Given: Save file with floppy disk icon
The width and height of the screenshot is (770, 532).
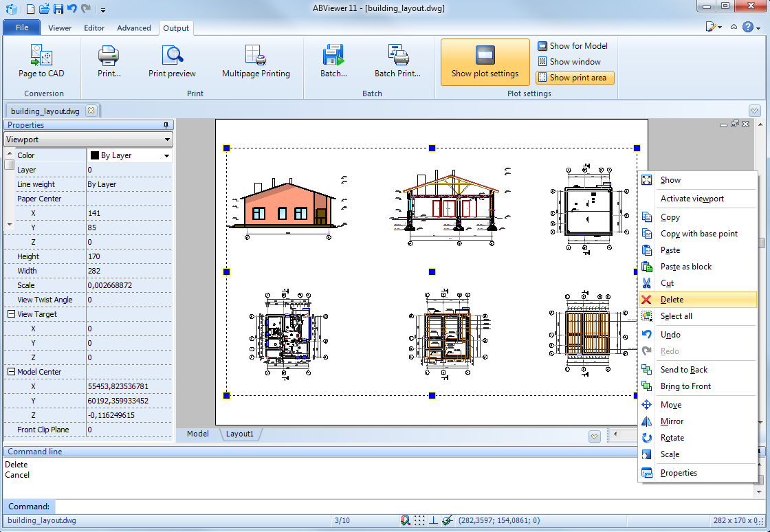Looking at the screenshot, I should (58, 8).
